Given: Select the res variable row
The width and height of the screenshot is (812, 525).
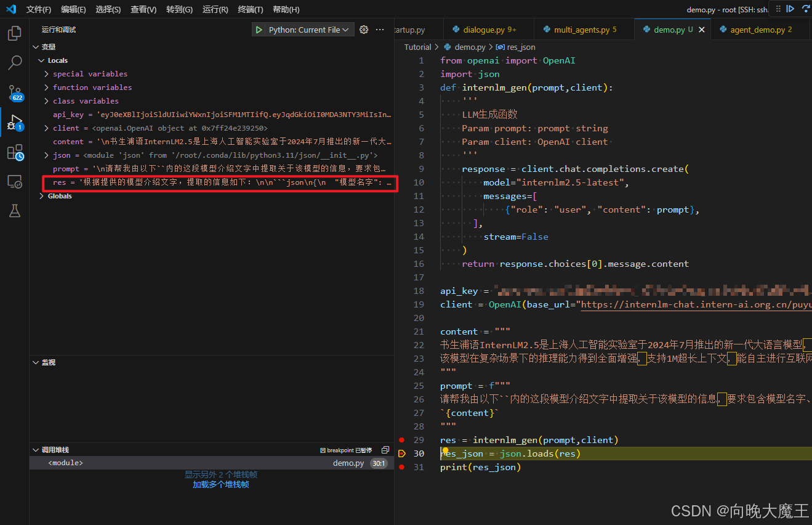Looking at the screenshot, I should [212, 182].
